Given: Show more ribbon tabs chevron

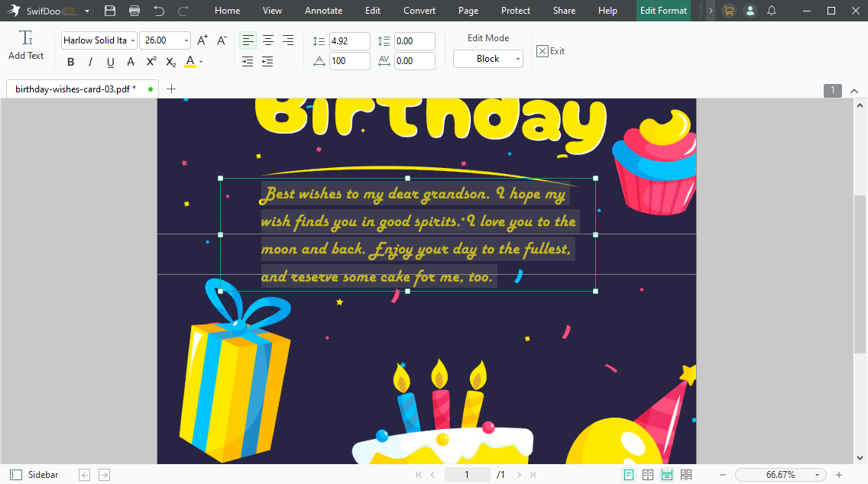Looking at the screenshot, I should (711, 11).
